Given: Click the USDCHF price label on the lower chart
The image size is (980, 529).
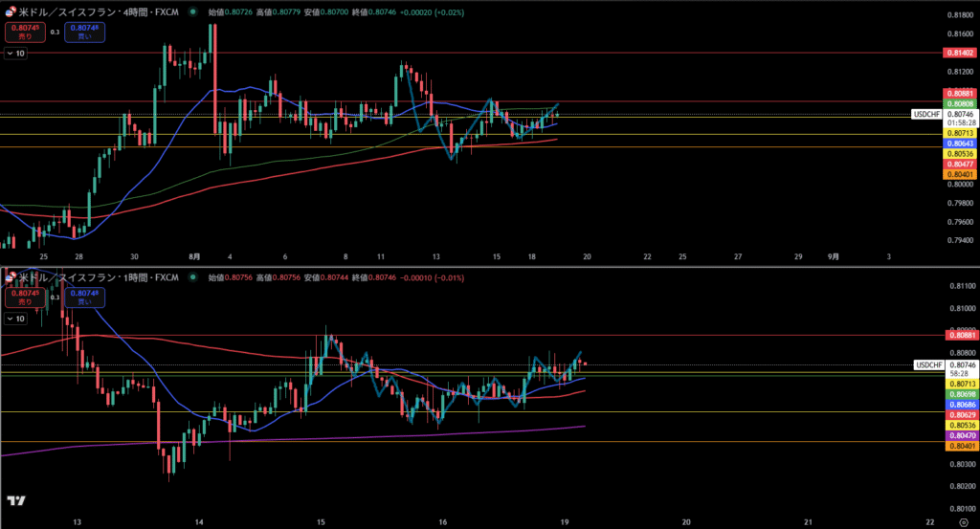Looking at the screenshot, I should tap(928, 364).
